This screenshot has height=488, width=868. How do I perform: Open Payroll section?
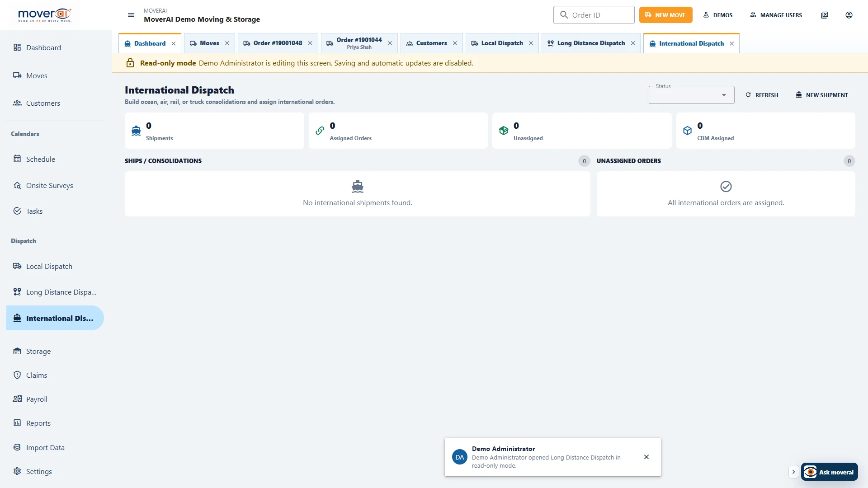55,399
